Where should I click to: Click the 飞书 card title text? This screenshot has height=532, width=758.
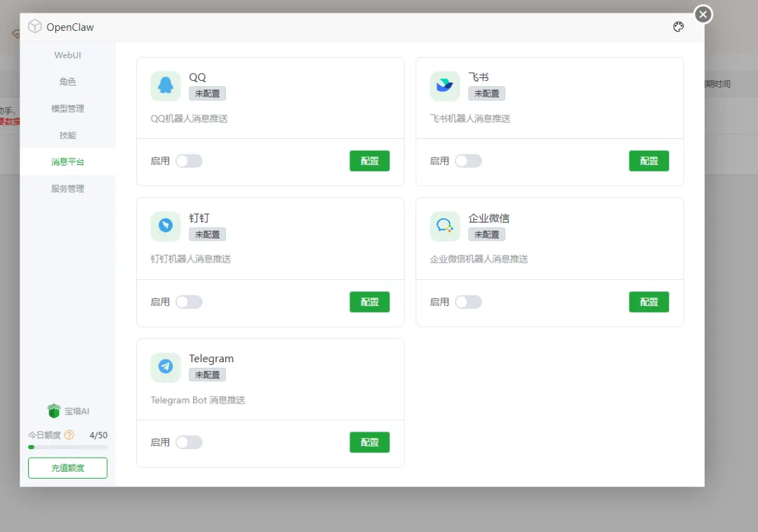[479, 77]
